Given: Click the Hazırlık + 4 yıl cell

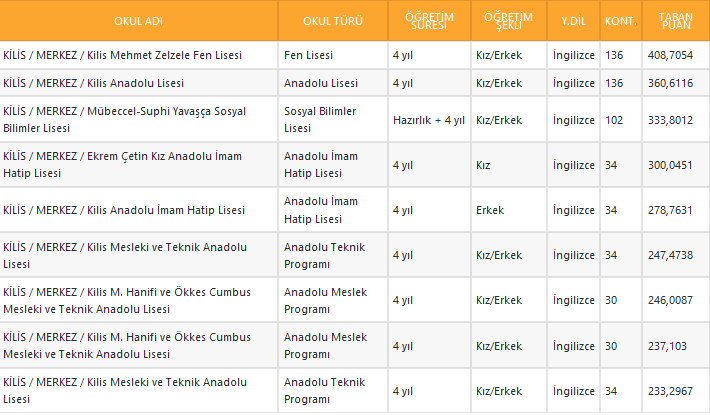Looking at the screenshot, I should click(x=428, y=120).
